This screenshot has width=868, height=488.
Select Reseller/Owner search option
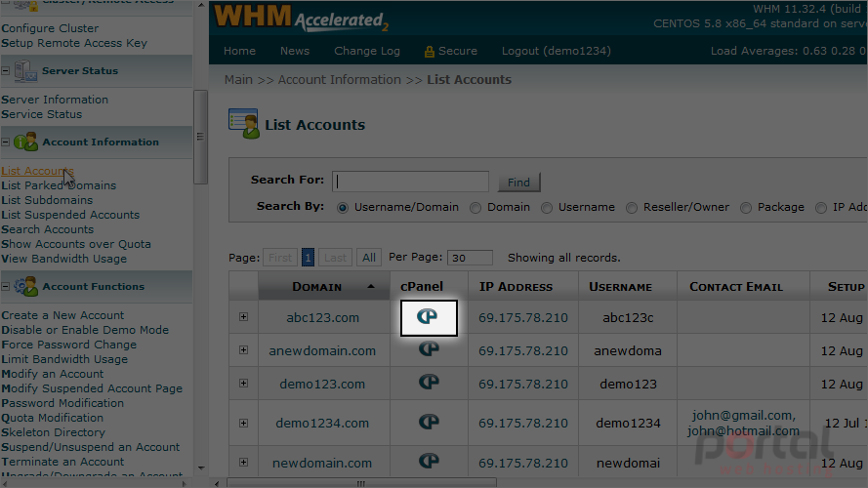[x=632, y=208]
